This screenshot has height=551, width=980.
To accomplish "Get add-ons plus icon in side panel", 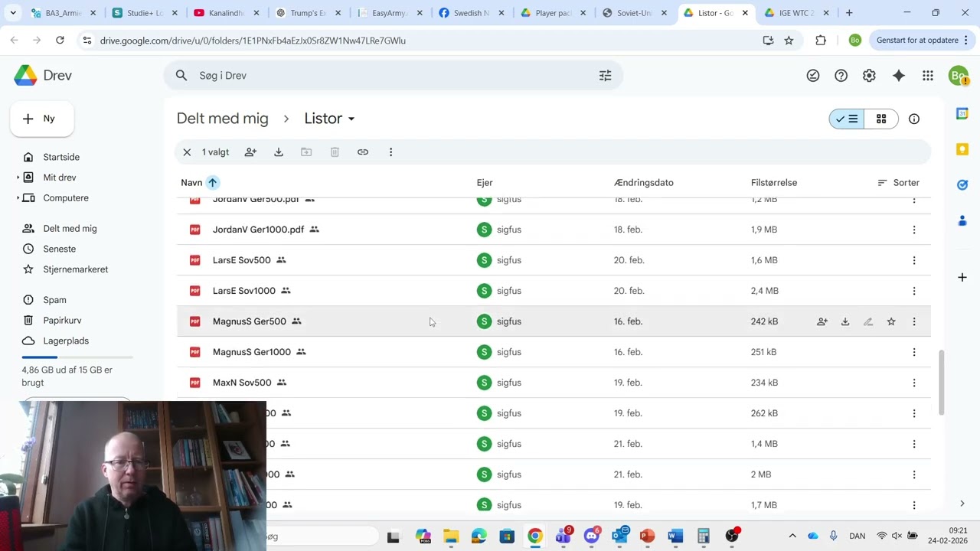I will (962, 277).
